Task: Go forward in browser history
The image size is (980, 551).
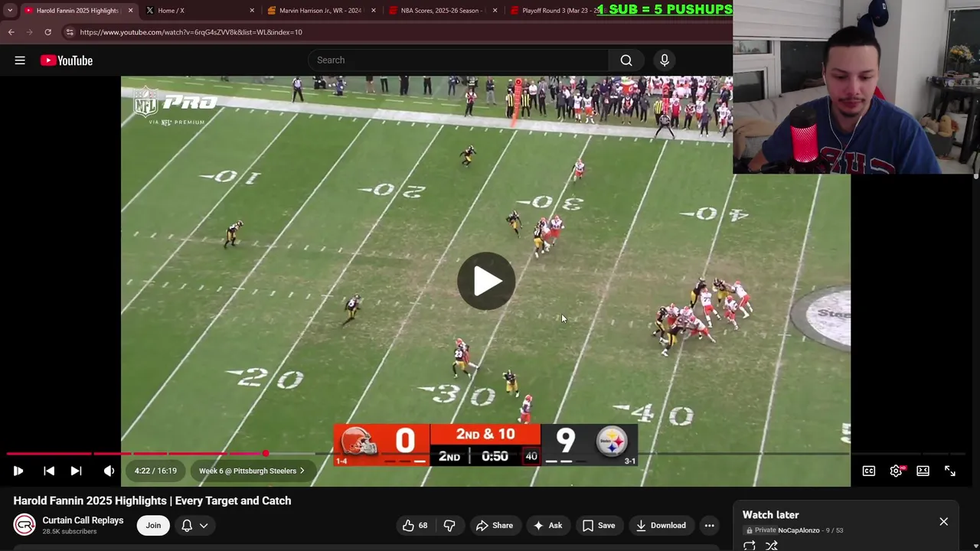Action: (x=29, y=32)
